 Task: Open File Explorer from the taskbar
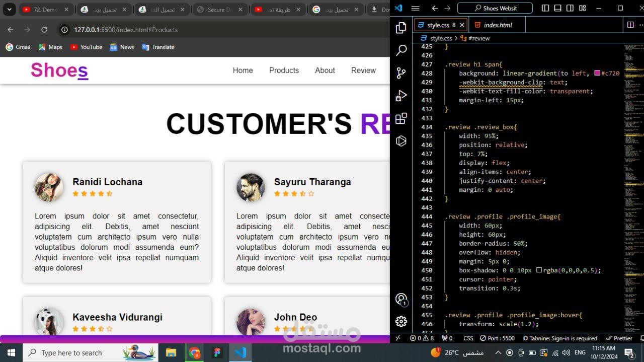(x=171, y=352)
